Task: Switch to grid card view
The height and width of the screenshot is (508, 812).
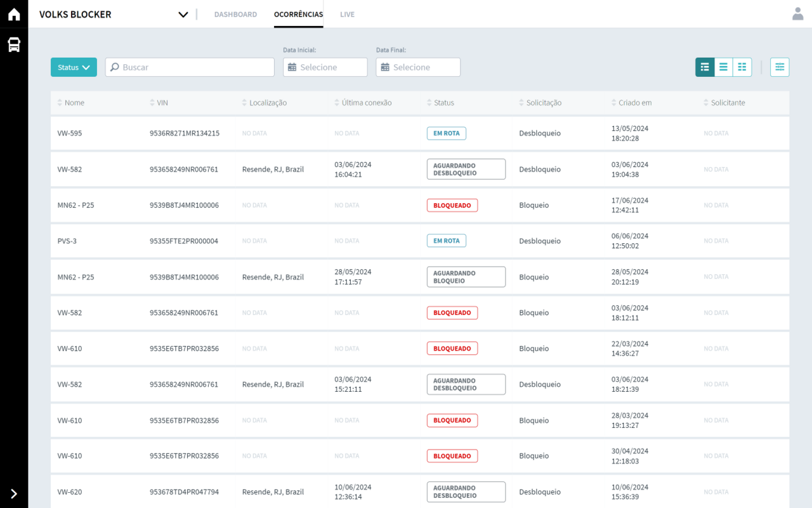Action: [742, 67]
